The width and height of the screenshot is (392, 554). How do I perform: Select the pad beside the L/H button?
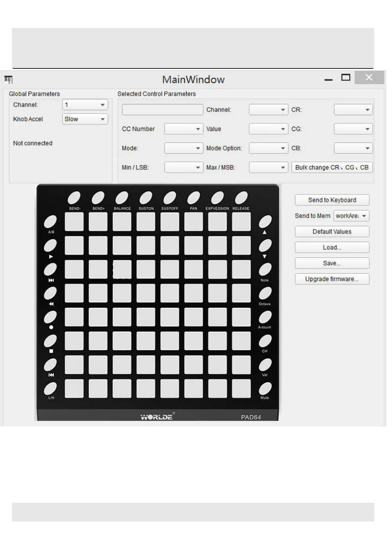coord(74,389)
